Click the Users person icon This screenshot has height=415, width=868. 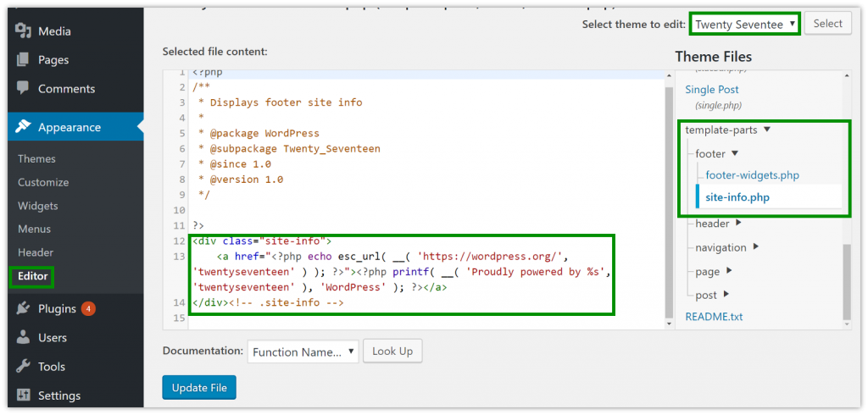pyautogui.click(x=23, y=338)
